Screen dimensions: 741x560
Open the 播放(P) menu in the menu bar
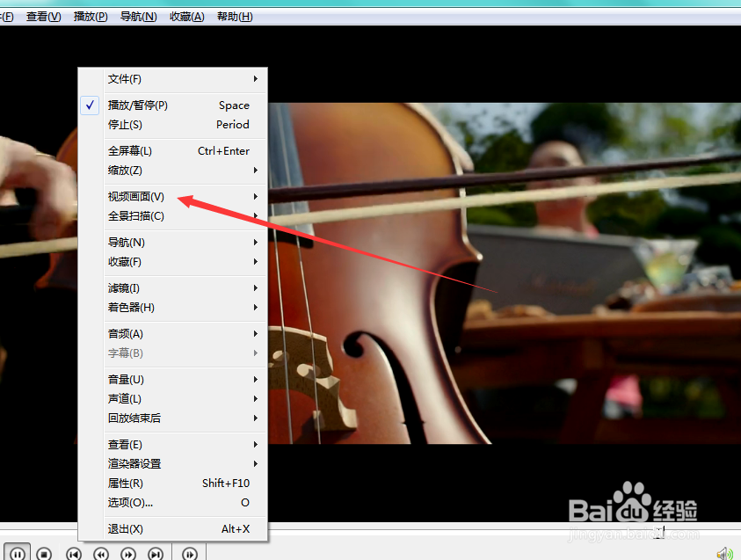tap(91, 17)
